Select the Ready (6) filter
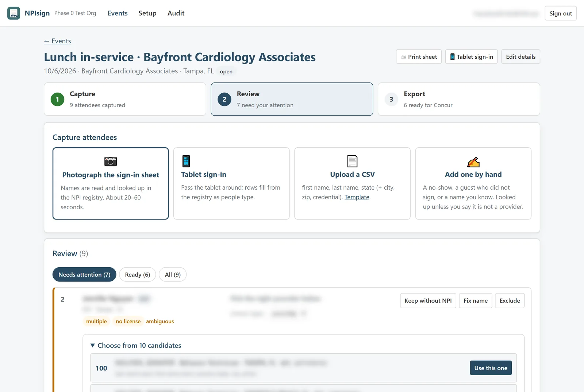Viewport: 584px width, 392px height. tap(138, 275)
